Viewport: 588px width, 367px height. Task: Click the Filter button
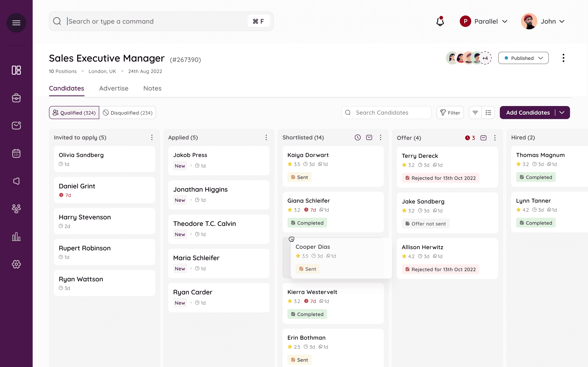[450, 113]
